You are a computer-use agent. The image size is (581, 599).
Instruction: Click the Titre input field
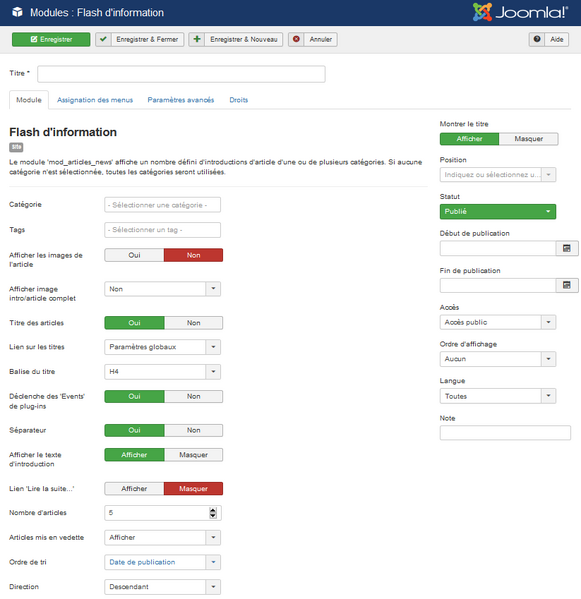(181, 74)
